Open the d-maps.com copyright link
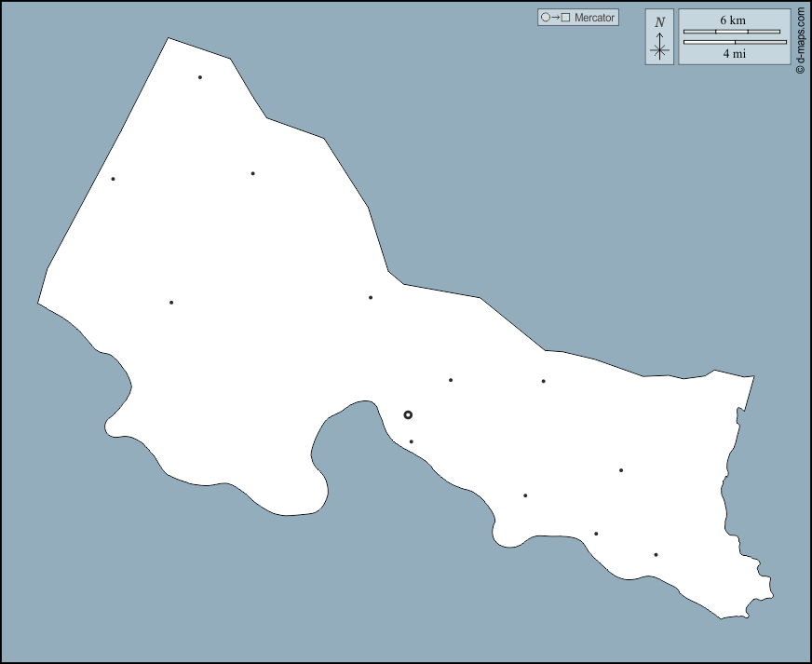The height and width of the screenshot is (664, 812). pyautogui.click(x=800, y=41)
